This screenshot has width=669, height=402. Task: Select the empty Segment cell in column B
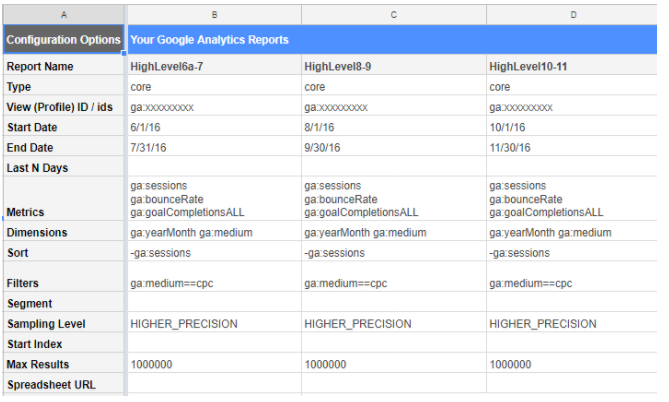tap(213, 303)
